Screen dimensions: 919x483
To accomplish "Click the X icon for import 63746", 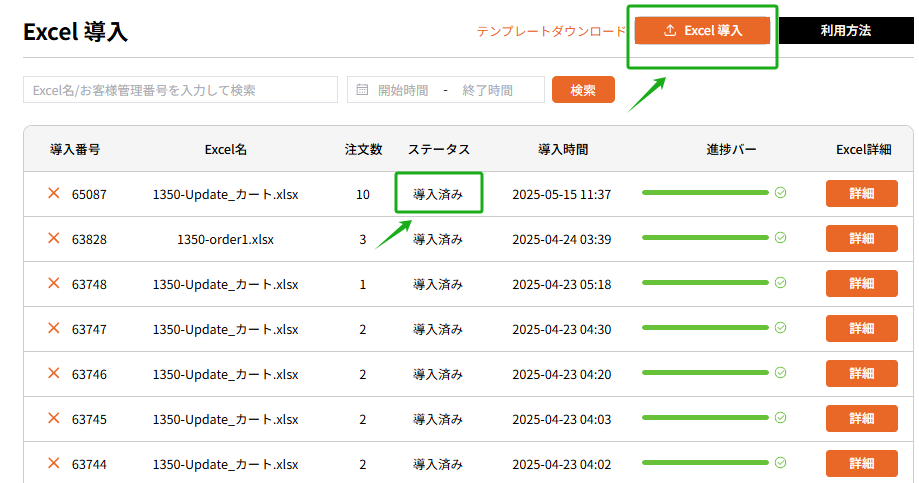I will click(x=53, y=373).
